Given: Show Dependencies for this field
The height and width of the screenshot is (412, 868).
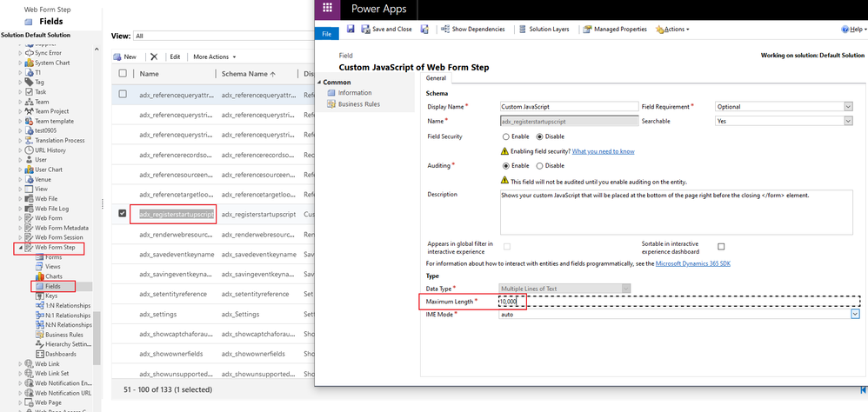Looking at the screenshot, I should coord(473,29).
